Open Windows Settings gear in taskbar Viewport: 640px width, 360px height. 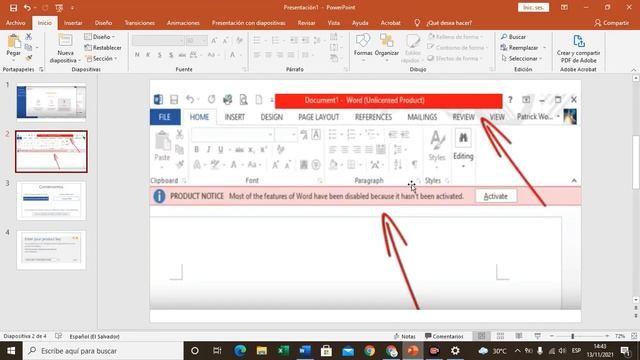[455, 351]
